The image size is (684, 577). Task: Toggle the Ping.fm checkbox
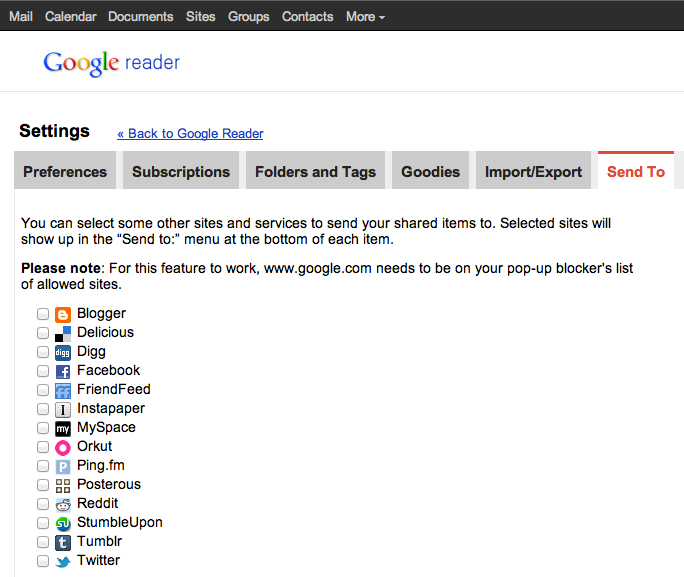pos(43,466)
